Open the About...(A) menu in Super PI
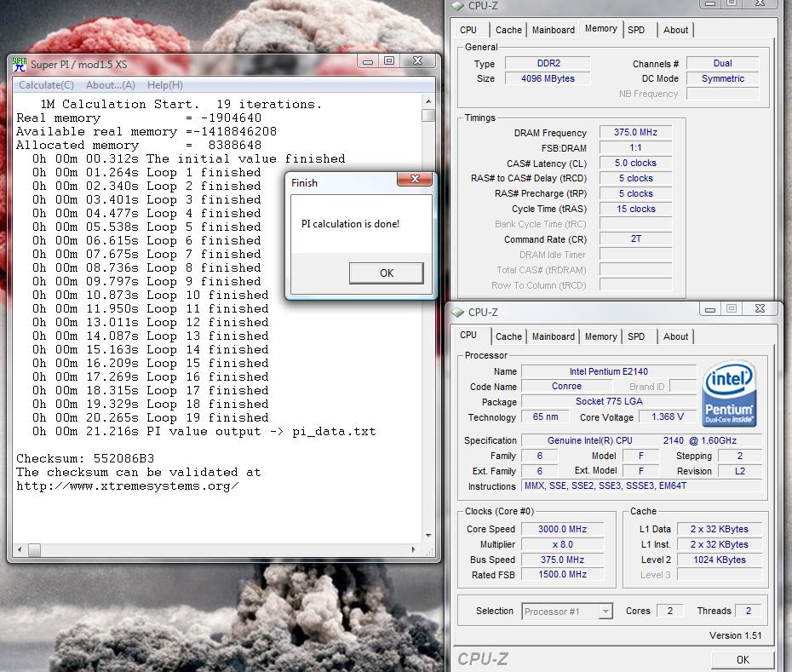 point(111,85)
